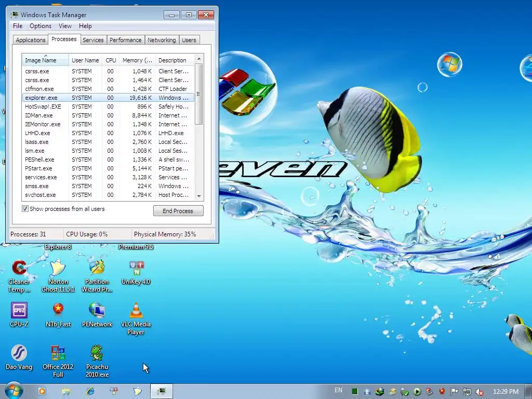This screenshot has width=532, height=399.
Task: Click the End Process button
Action: [178, 211]
